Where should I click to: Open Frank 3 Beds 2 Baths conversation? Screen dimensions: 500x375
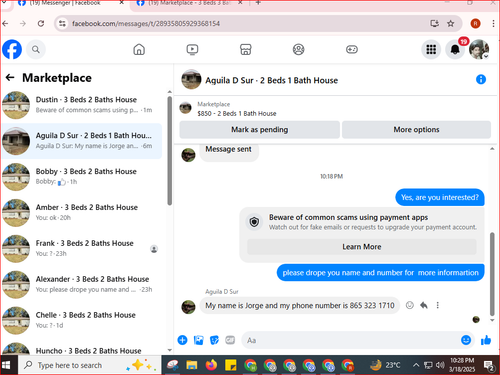[x=82, y=249]
